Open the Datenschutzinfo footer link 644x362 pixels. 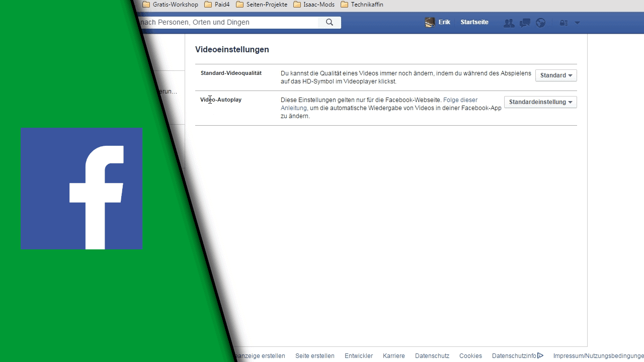click(x=514, y=356)
